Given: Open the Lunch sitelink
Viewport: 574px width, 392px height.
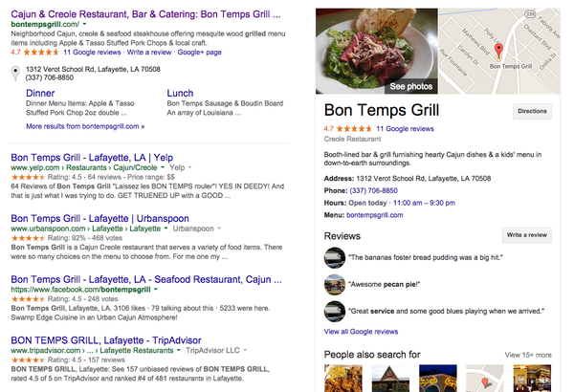Looking at the screenshot, I should click(180, 93).
